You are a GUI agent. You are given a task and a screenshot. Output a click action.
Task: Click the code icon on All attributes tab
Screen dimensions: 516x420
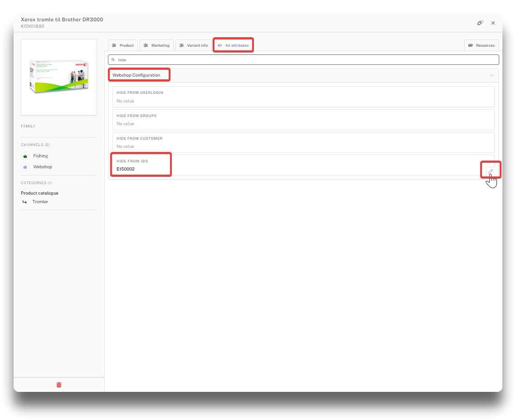(220, 45)
